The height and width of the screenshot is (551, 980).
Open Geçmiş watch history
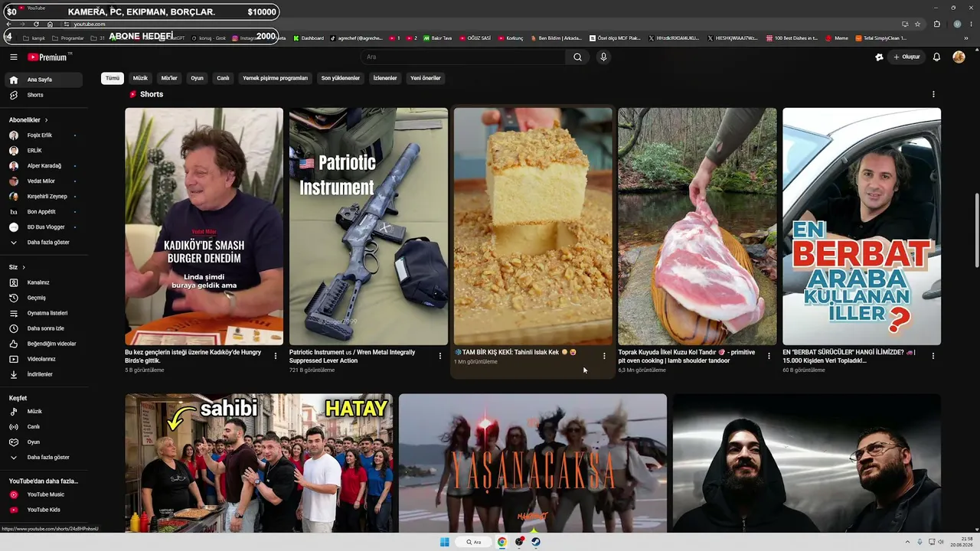coord(43,298)
